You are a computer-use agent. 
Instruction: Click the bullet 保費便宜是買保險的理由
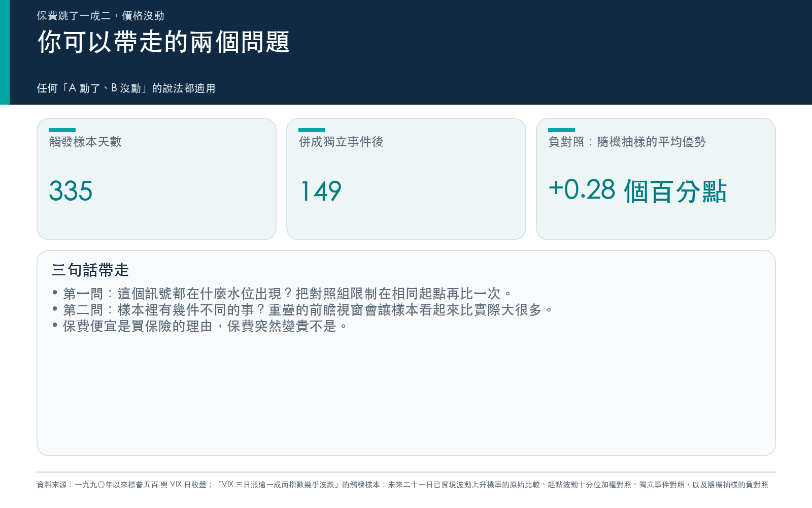tap(200, 326)
